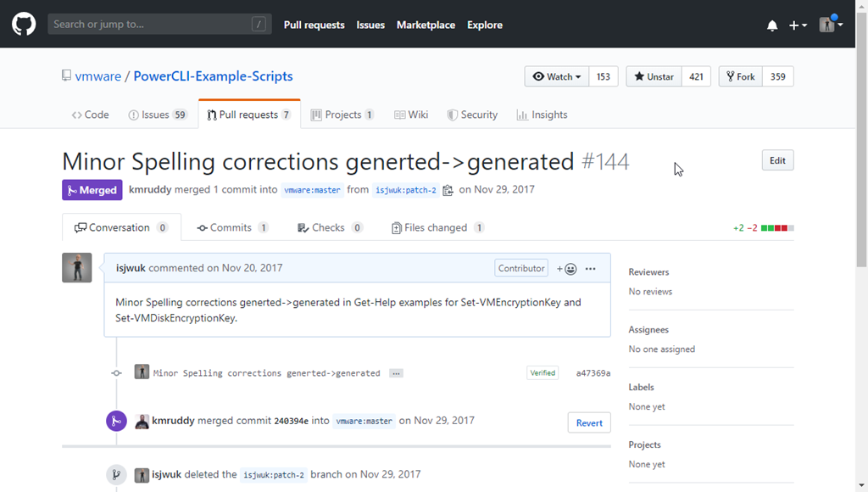Go to the Issues repository tab
Screen dimensions: 868x492
click(158, 115)
